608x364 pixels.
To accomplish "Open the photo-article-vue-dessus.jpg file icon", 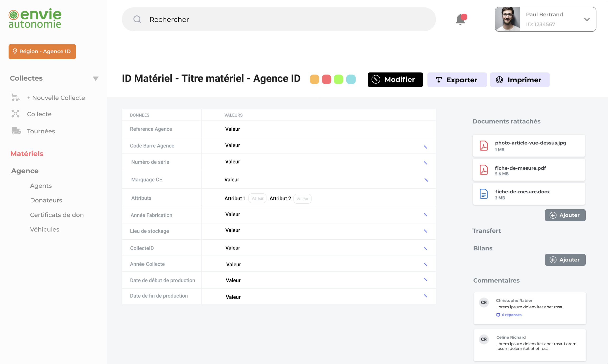I will point(484,145).
